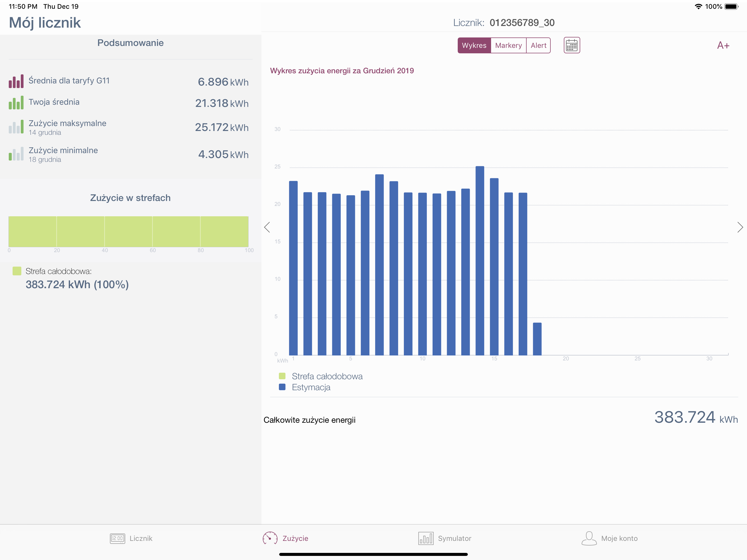
Task: Select the chart bar for day 7
Action: coord(380,265)
